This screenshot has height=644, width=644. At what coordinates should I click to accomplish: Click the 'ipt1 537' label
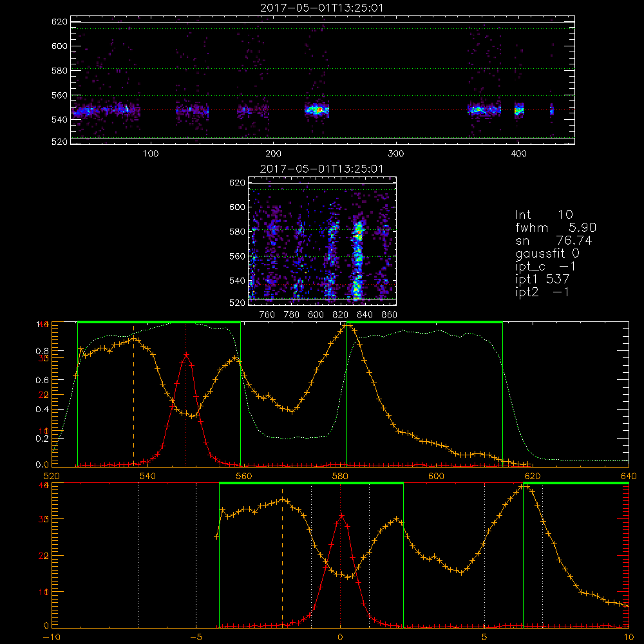[x=542, y=279]
